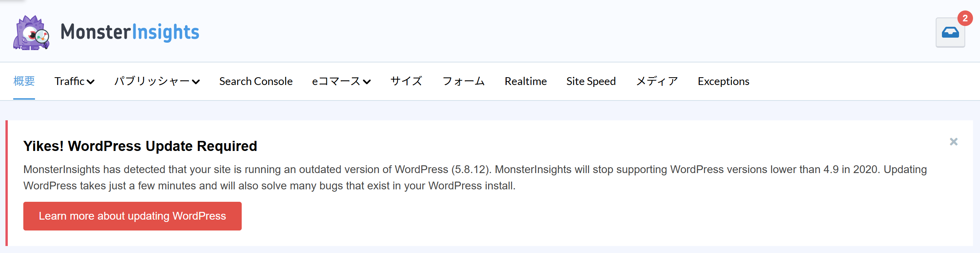Open the Realtime report tab
980x253 pixels.
pos(525,81)
